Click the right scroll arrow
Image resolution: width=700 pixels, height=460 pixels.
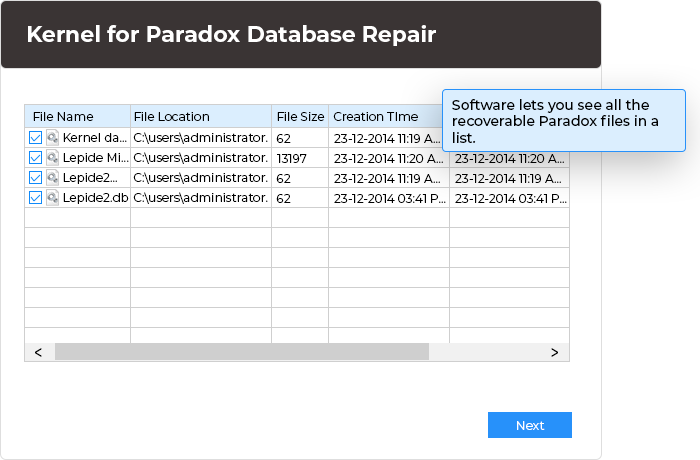tap(554, 352)
